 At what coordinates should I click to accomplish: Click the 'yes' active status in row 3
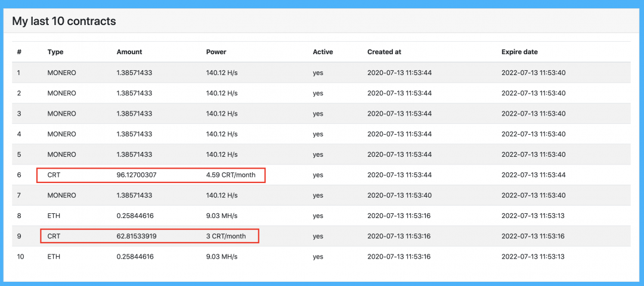point(318,114)
